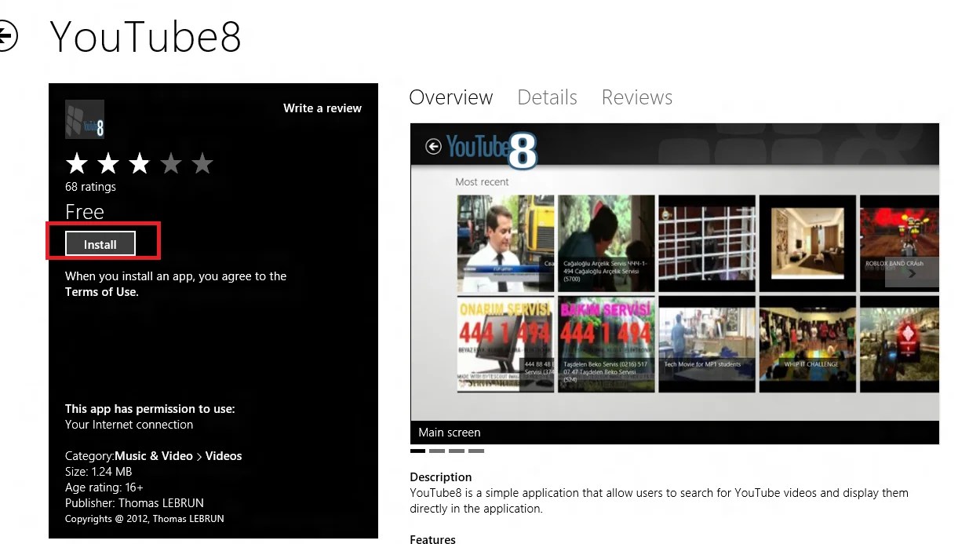
Task: Click the news reporter video thumbnail
Action: 505,243
